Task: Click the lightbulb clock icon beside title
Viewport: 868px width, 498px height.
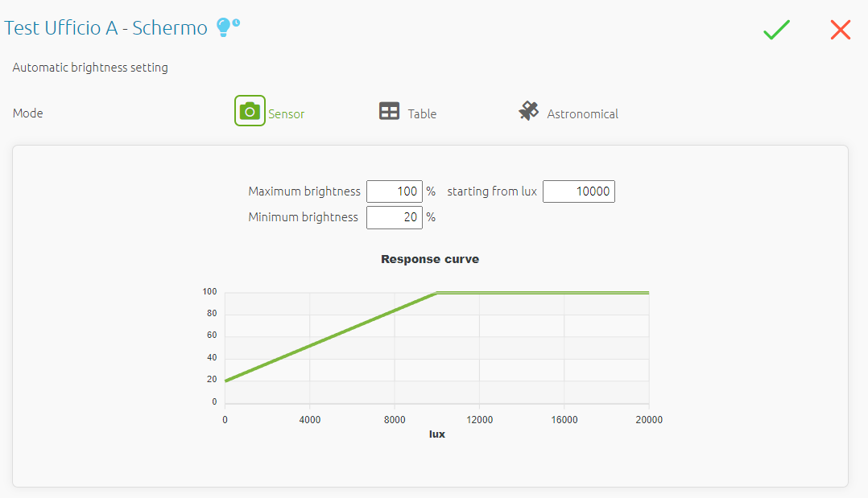Action: (x=228, y=27)
